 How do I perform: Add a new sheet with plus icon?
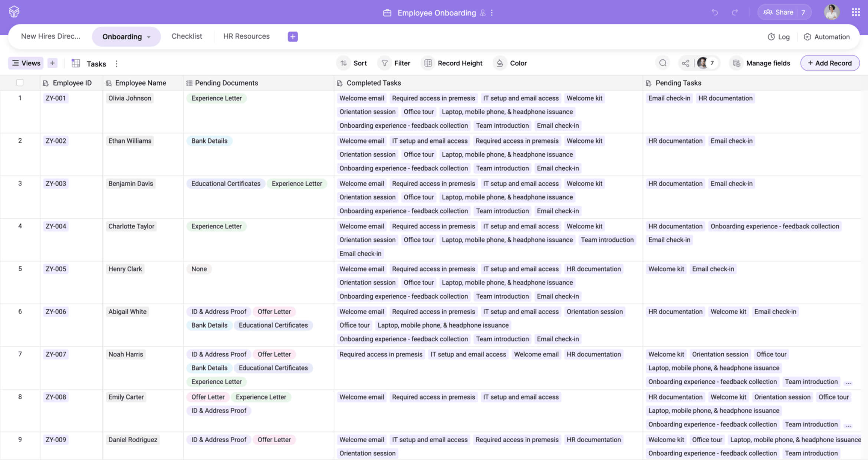pyautogui.click(x=293, y=36)
